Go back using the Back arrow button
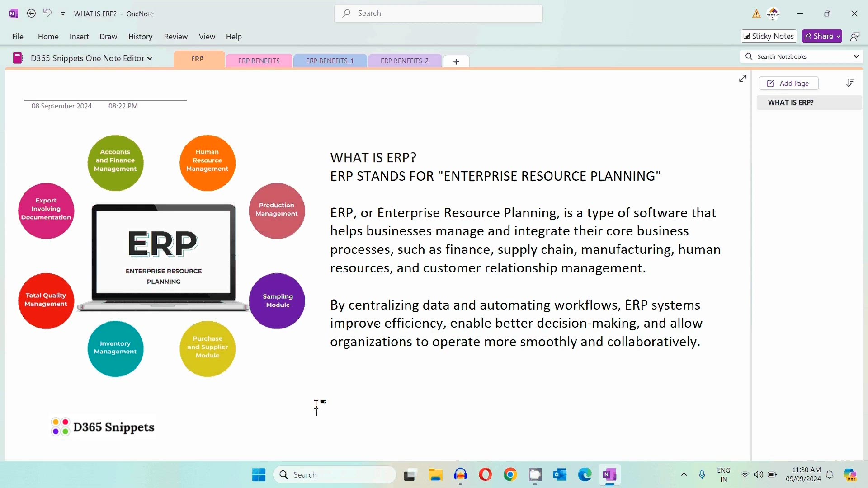 coord(31,14)
